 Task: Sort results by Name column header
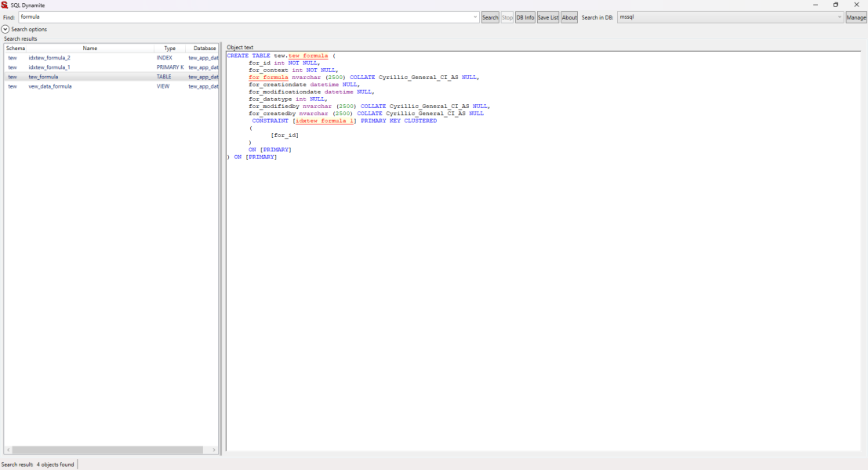pos(90,49)
